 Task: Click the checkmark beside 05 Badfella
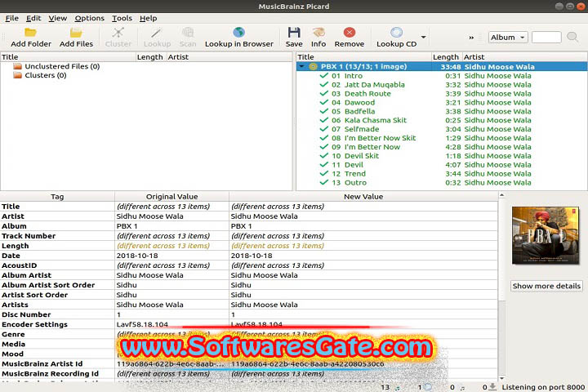click(x=324, y=111)
